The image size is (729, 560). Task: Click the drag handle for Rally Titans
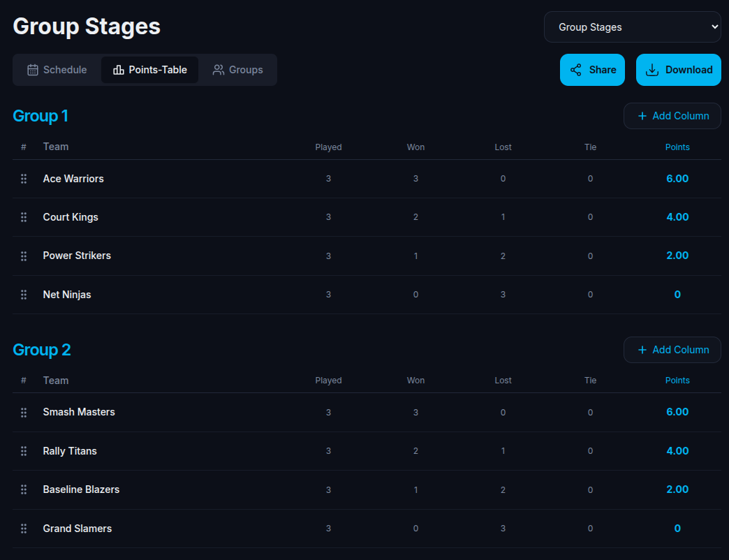(24, 451)
